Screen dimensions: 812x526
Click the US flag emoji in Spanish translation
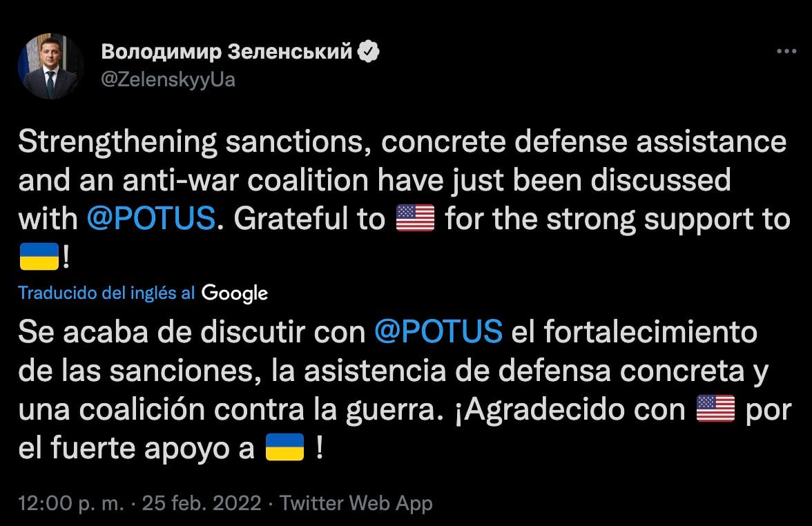pos(715,410)
